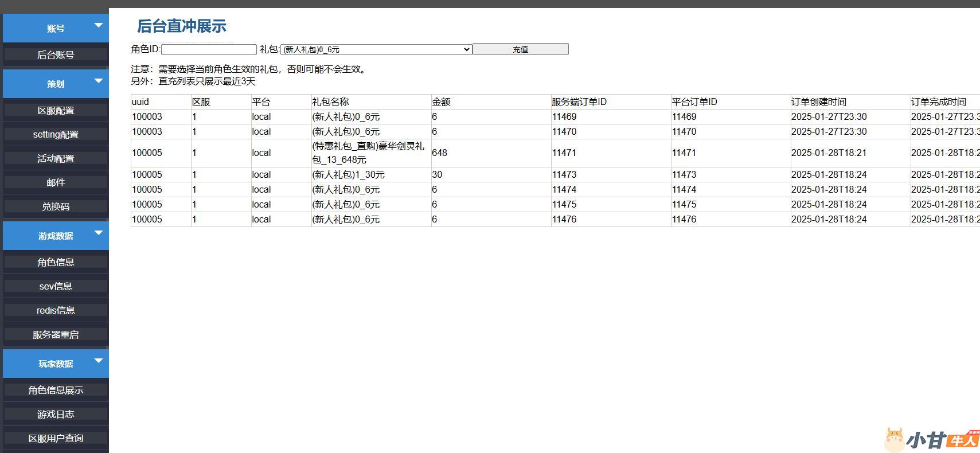Open the 礼包 dropdown list

(x=376, y=49)
